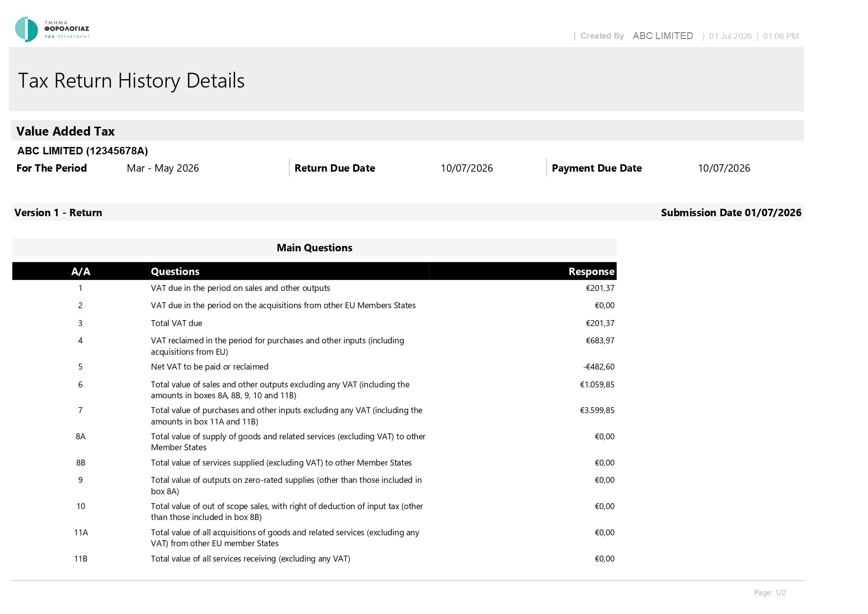Click the Response column header
Image resolution: width=868 pixels, height=614 pixels.
591,272
